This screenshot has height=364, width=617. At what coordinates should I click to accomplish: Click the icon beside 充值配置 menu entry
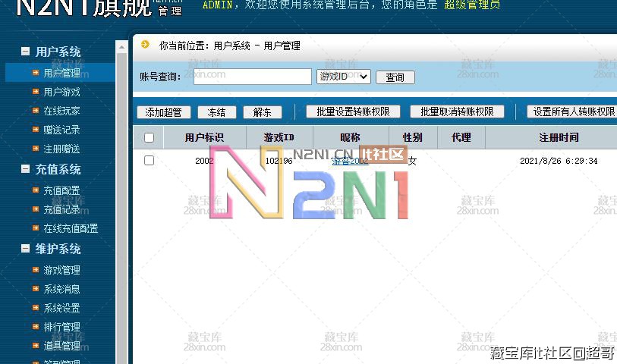[x=36, y=190]
